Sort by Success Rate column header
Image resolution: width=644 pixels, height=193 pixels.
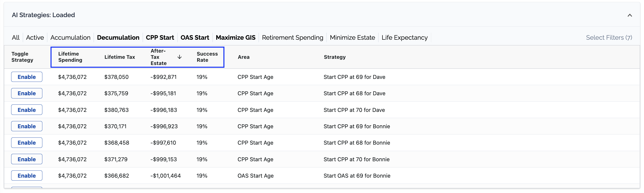coord(207,57)
